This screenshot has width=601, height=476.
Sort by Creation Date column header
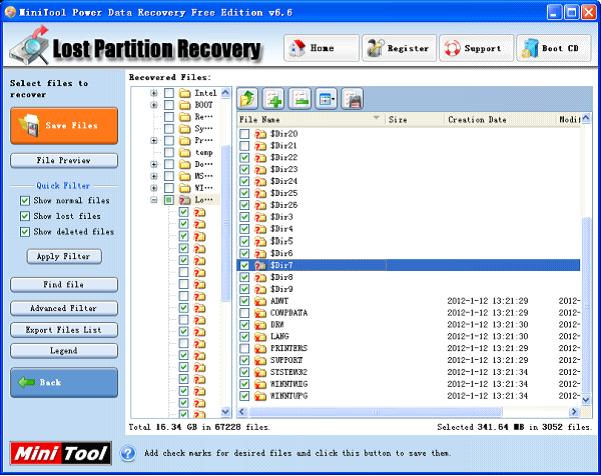click(x=499, y=120)
